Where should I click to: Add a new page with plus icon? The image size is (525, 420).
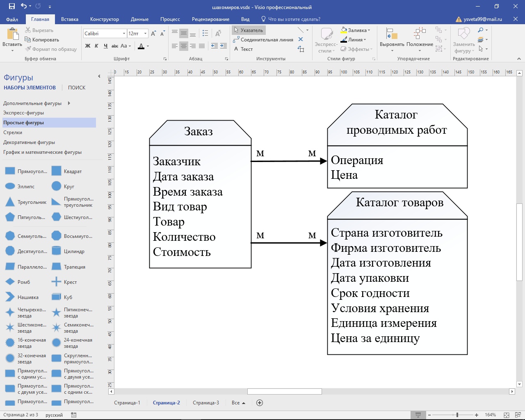[x=260, y=403]
